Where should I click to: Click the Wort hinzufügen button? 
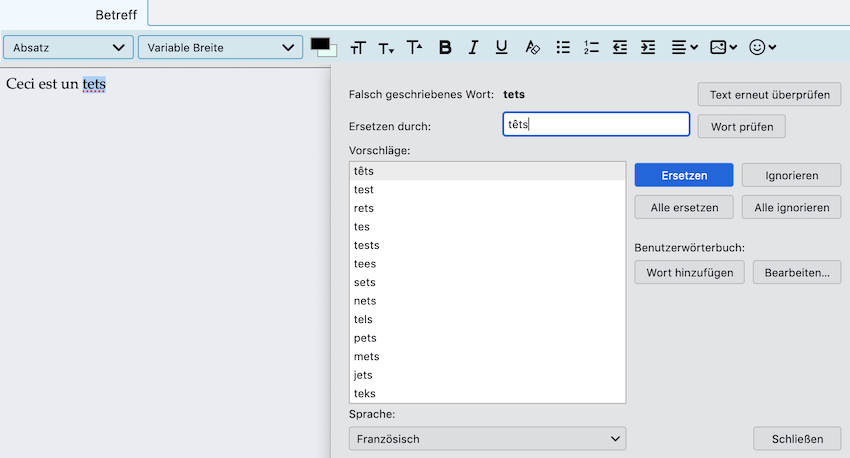point(689,272)
